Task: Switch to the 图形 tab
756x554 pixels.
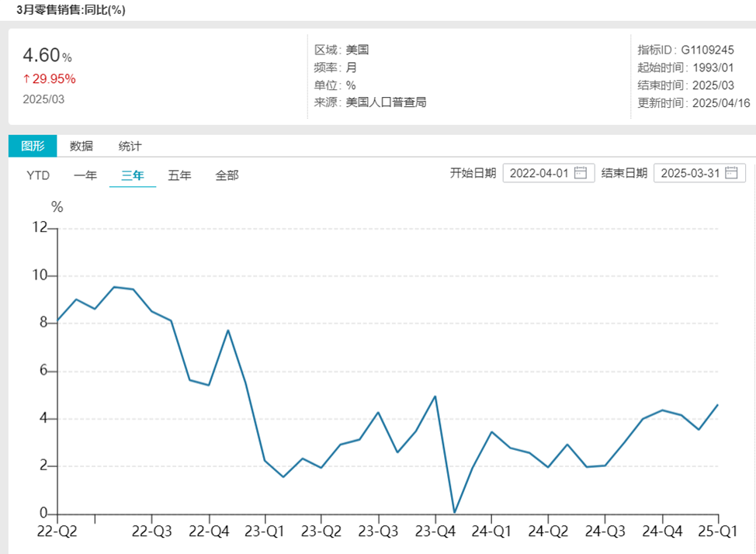Action: (33, 146)
